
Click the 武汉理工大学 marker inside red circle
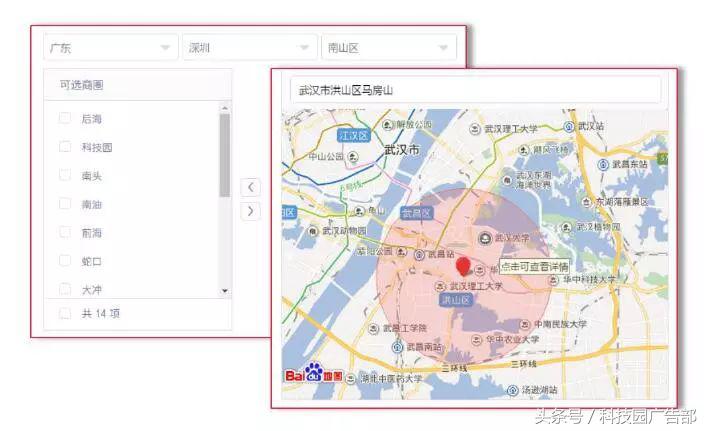(440, 286)
